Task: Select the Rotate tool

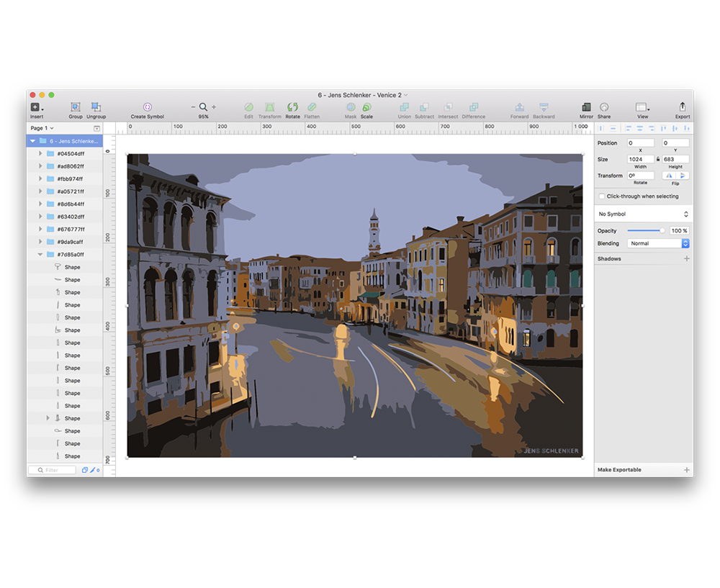Action: [x=292, y=107]
